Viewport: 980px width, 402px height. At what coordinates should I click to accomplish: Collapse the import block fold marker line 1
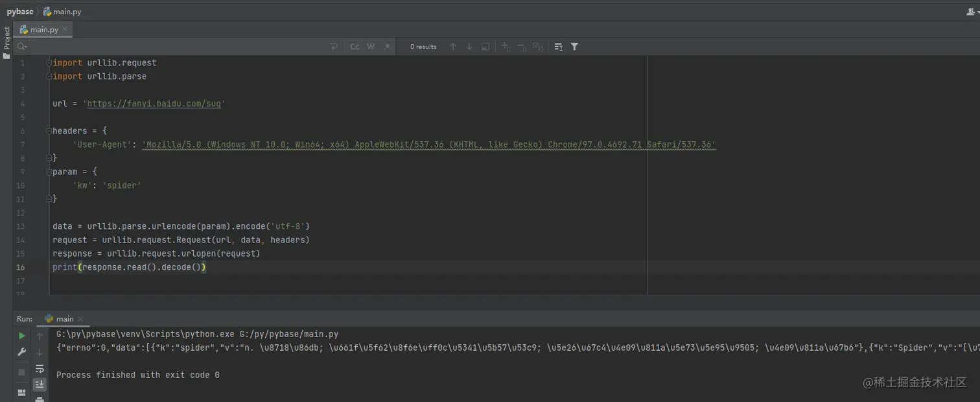click(49, 63)
